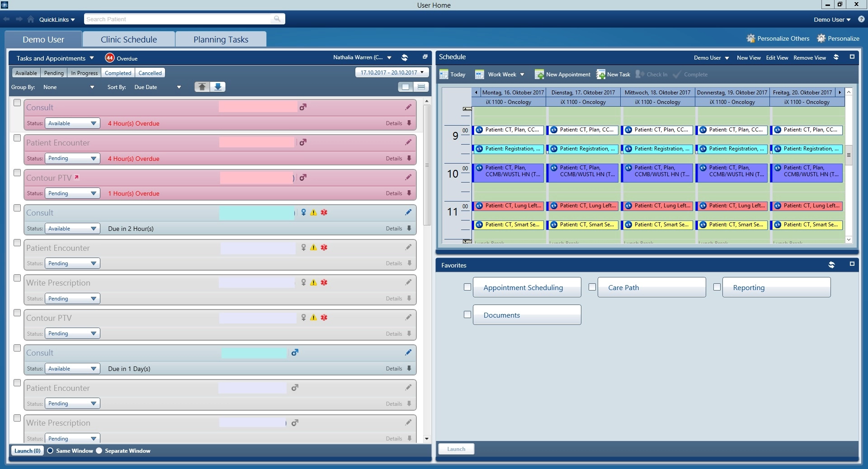Click the New Appointment icon in Schedule toolbar
The image size is (868, 469).
click(539, 75)
